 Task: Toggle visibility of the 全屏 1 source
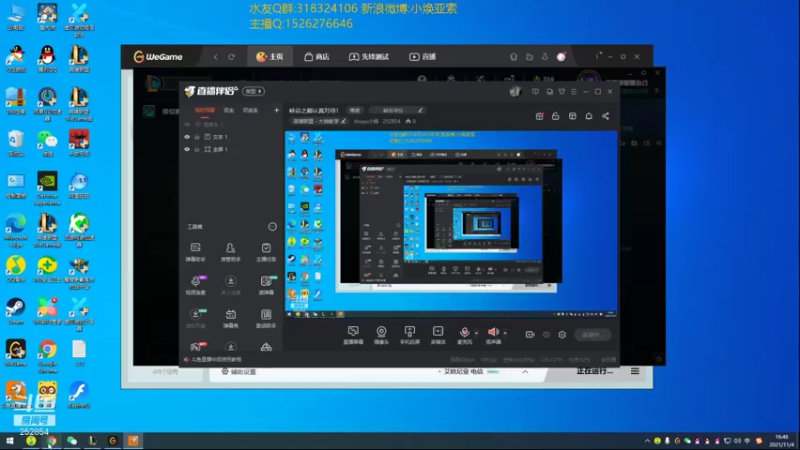(187, 149)
